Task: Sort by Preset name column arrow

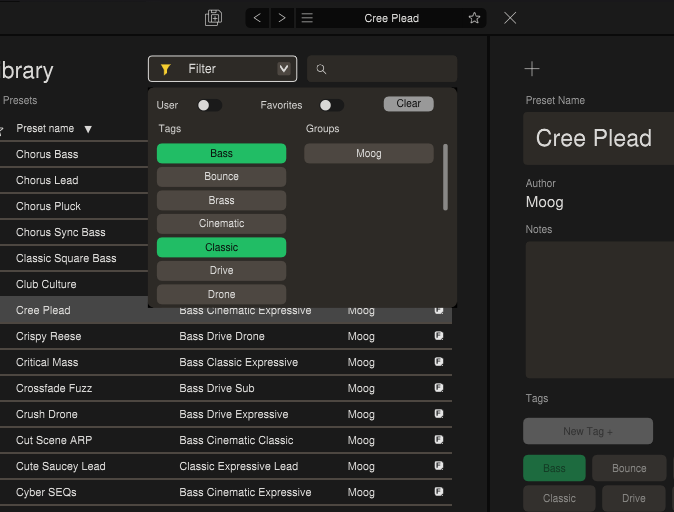Action: (88, 129)
